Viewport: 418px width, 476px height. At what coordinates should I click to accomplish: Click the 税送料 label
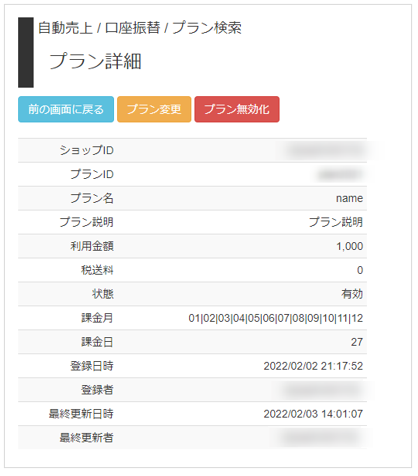point(97,270)
